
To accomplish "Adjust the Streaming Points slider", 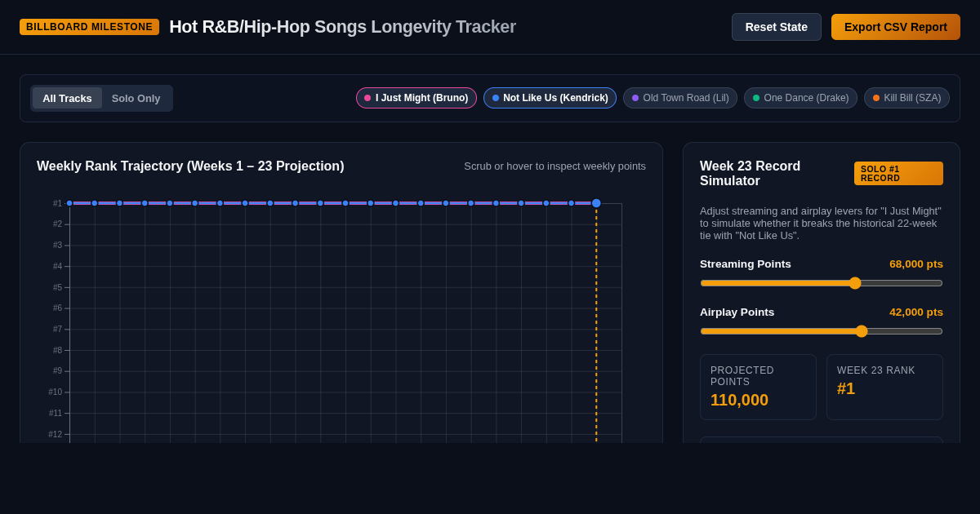I will pos(822,283).
